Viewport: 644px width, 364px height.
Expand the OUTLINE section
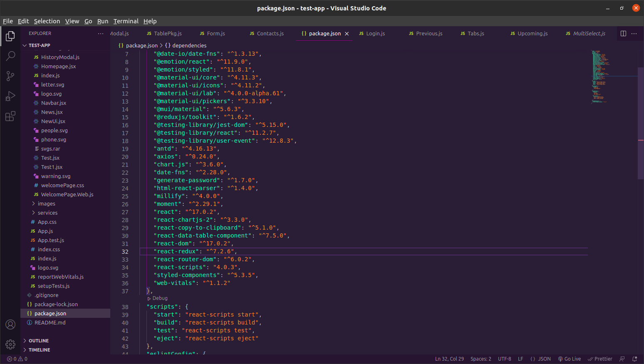coord(39,341)
